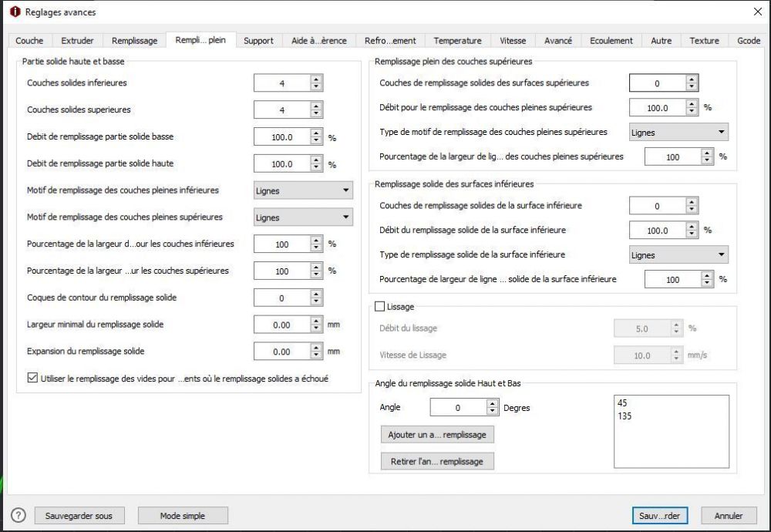Open the Remplissage tab
Screen dimensions: 771x532
134,40
